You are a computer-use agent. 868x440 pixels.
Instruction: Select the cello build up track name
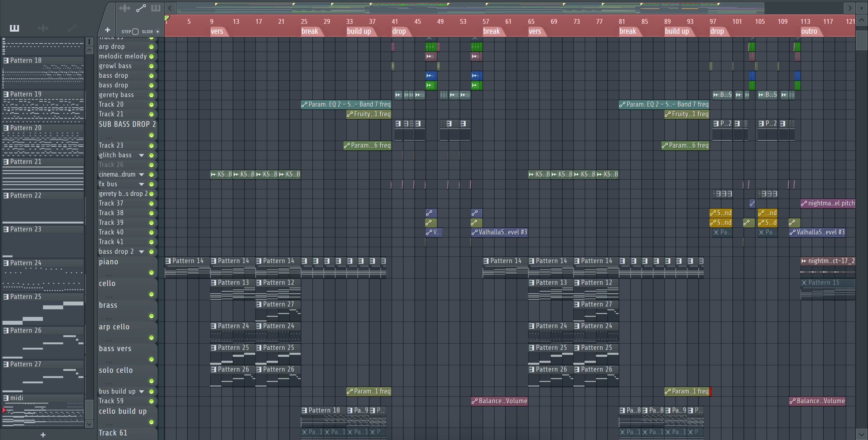[x=123, y=411]
